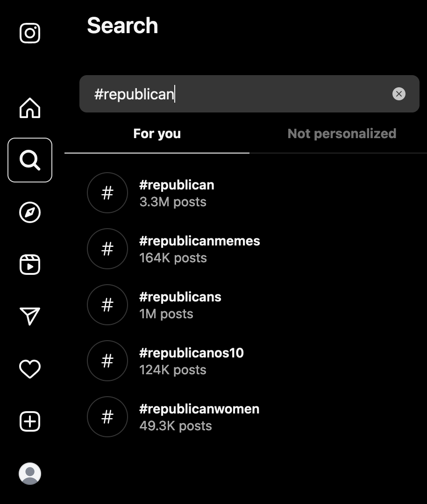
Task: Open the #republican hashtag result
Action: click(177, 193)
